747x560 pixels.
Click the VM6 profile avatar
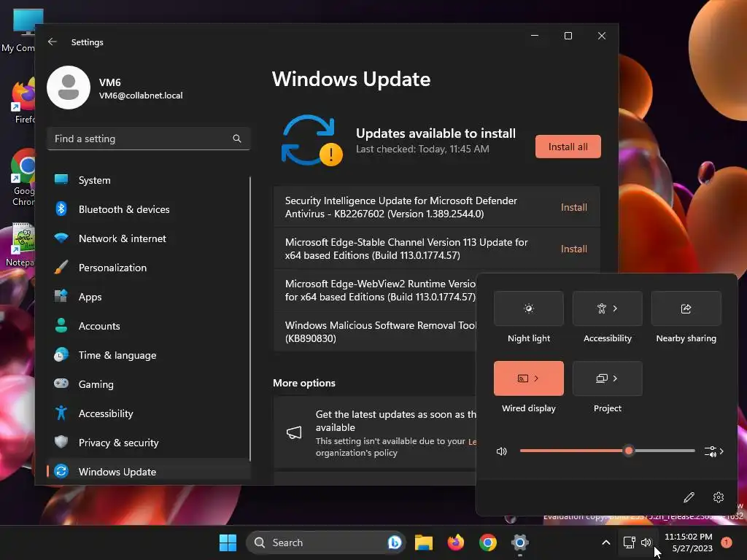69,87
